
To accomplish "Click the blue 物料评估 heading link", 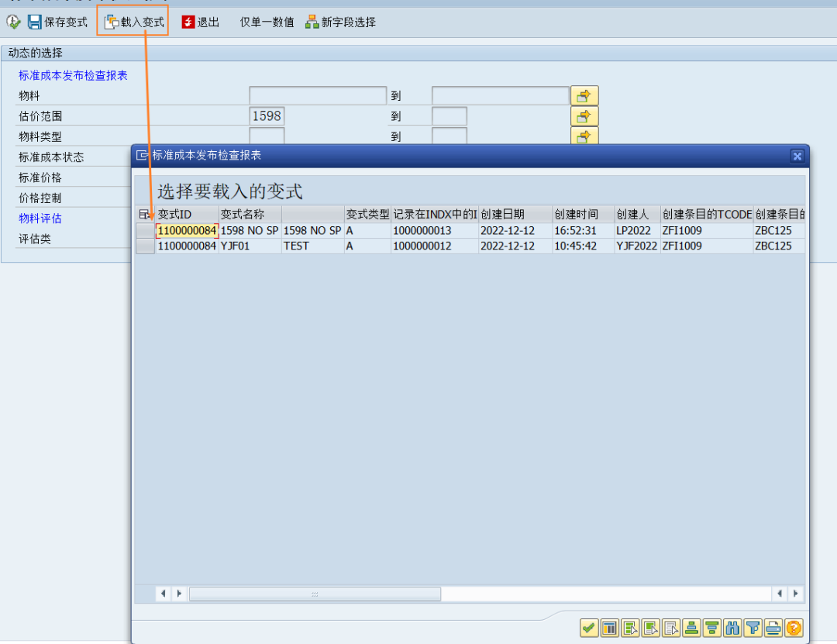I will pos(40,219).
